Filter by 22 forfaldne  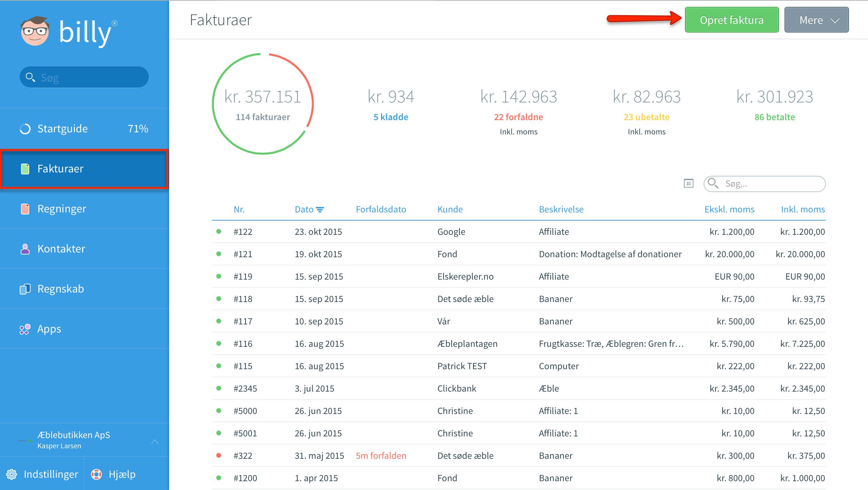pos(518,117)
